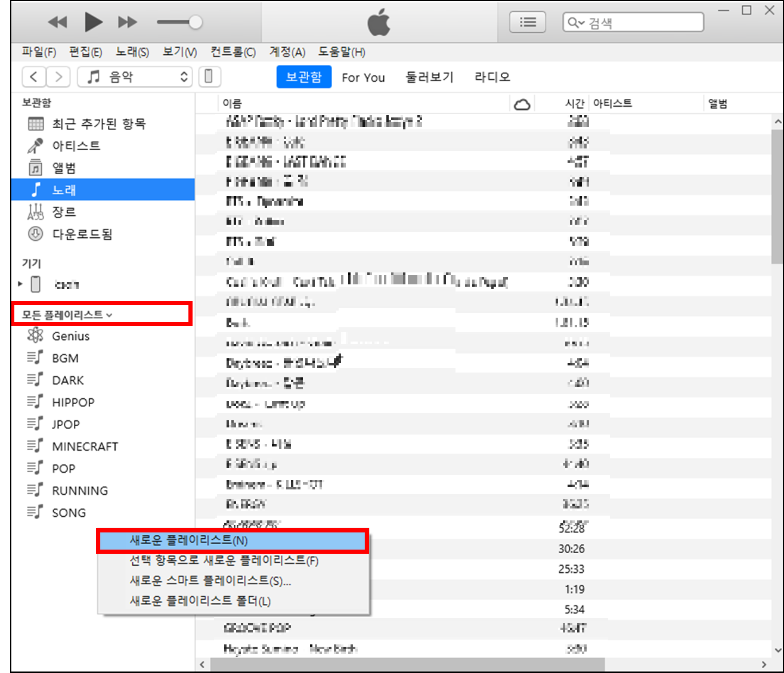
Task: Select the song row with time 30:26
Action: pyautogui.click(x=571, y=549)
